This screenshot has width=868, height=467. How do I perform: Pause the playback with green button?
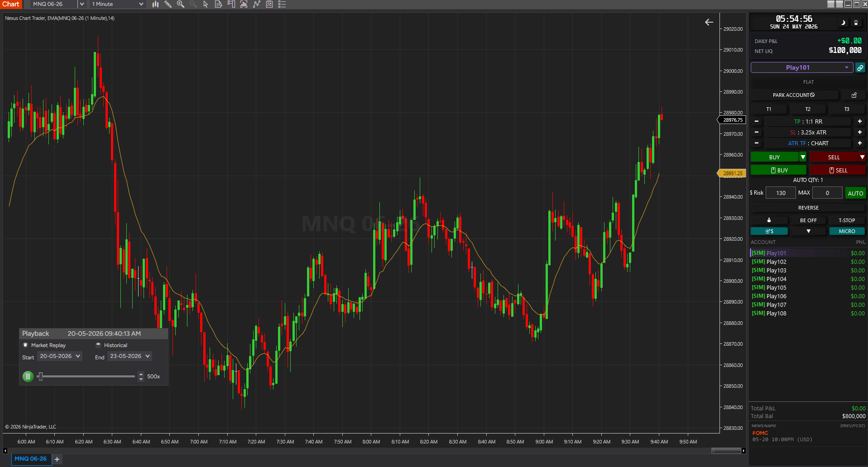28,376
